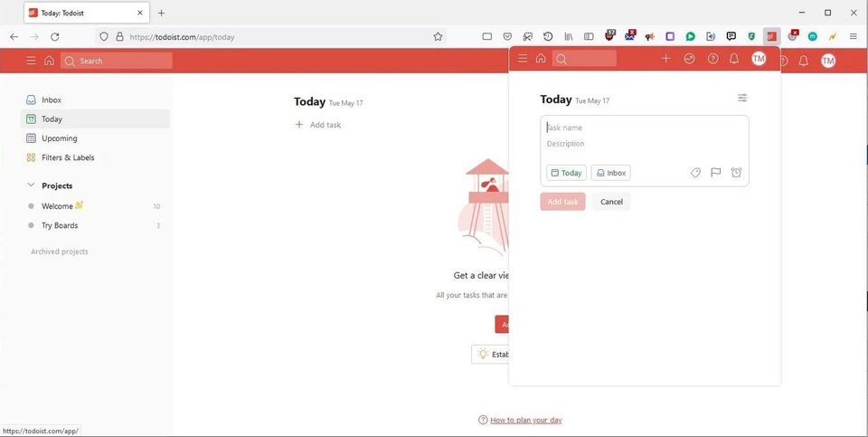Bookmark this page with the star icon
This screenshot has height=437, width=868.
tap(438, 36)
